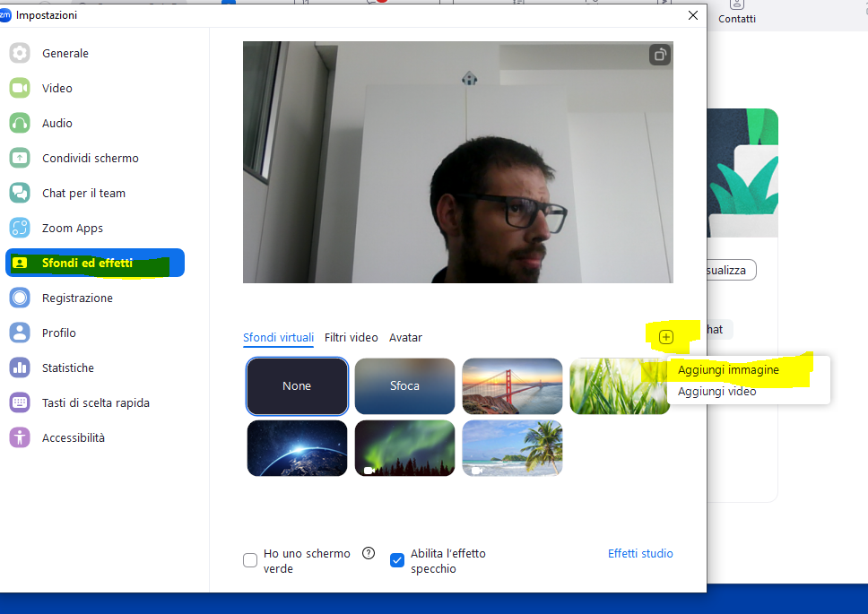Switch to the Avatar tab
This screenshot has width=868, height=614.
tap(405, 337)
